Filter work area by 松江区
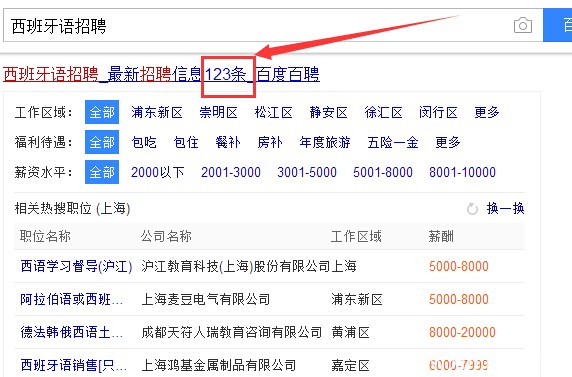This screenshot has height=377, width=572. tap(274, 112)
